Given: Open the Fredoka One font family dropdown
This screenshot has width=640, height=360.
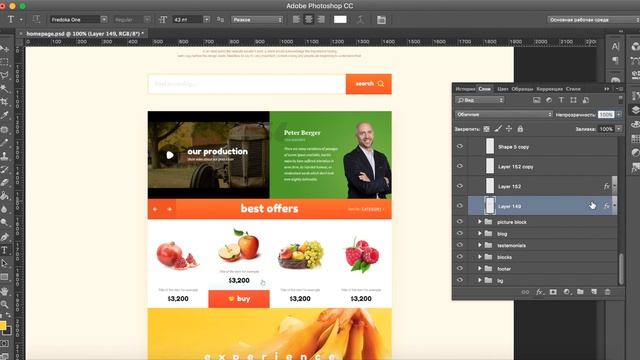Looking at the screenshot, I should coord(104,19).
